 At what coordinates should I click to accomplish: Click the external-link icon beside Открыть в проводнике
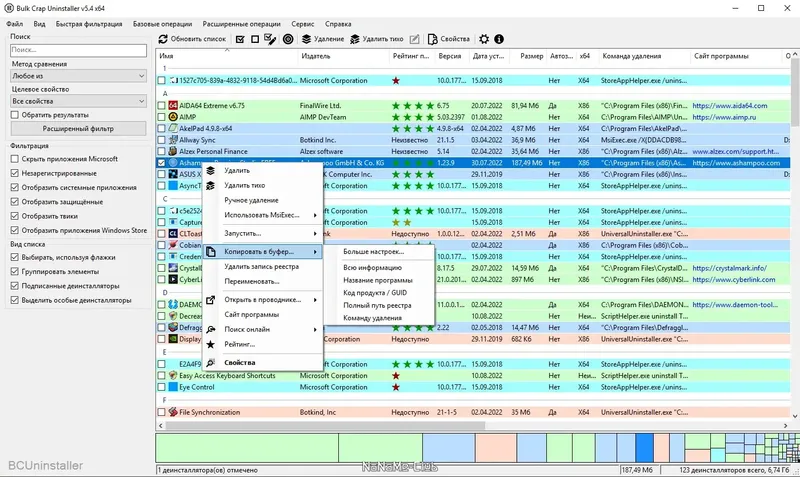(x=210, y=299)
